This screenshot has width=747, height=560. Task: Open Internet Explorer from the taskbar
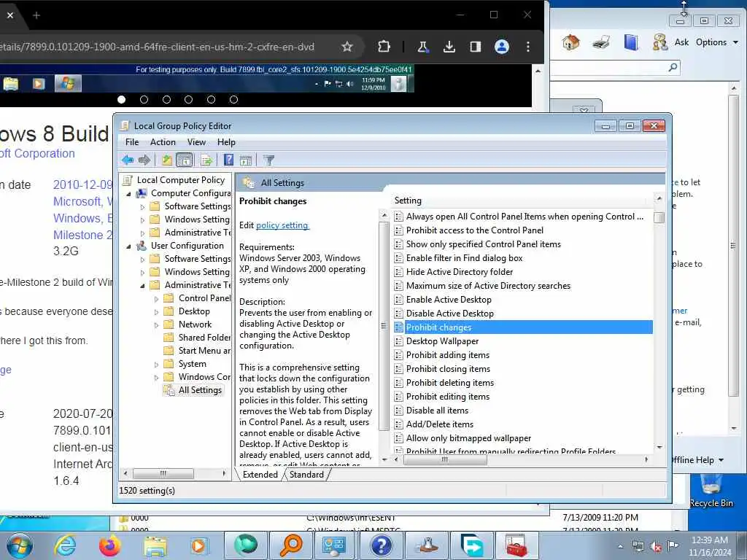pos(65,545)
